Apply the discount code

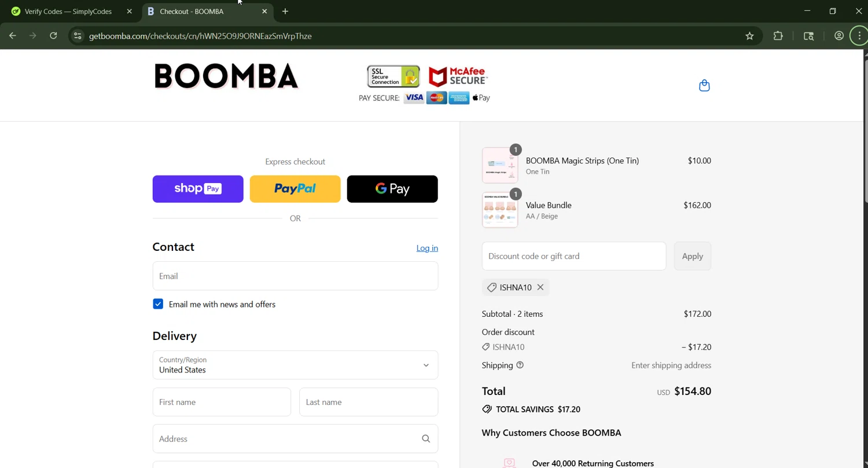pyautogui.click(x=693, y=256)
